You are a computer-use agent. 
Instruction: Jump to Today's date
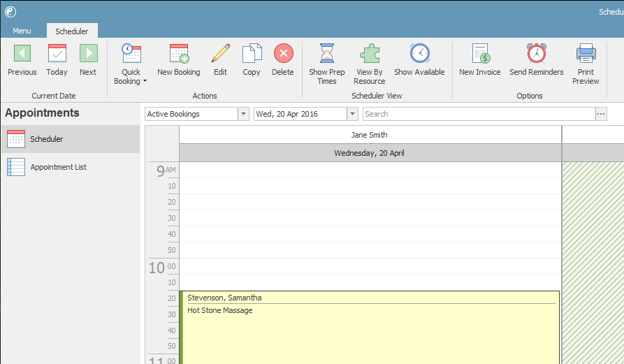click(57, 60)
